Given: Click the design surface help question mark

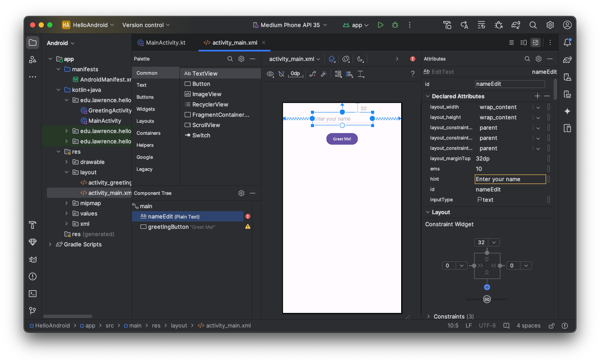Looking at the screenshot, I should [x=413, y=74].
